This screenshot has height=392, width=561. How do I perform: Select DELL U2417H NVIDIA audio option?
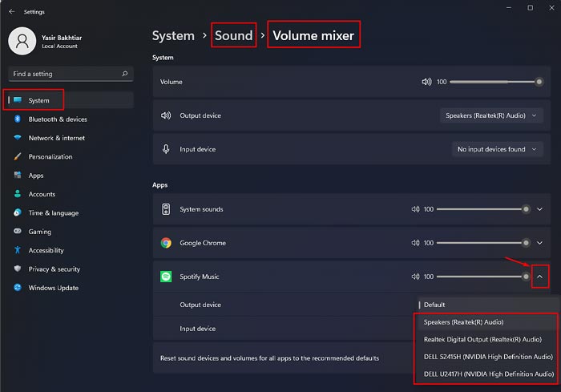pos(487,374)
